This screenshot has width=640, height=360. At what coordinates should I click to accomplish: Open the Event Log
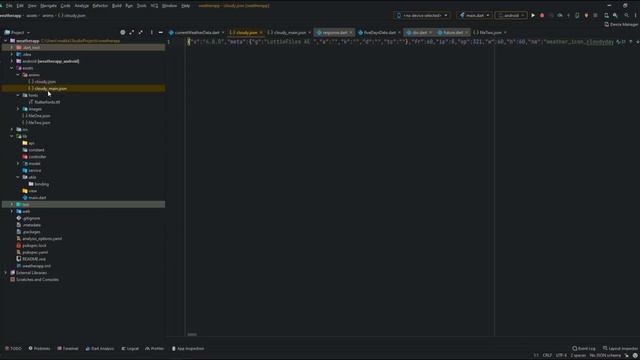tap(584, 349)
